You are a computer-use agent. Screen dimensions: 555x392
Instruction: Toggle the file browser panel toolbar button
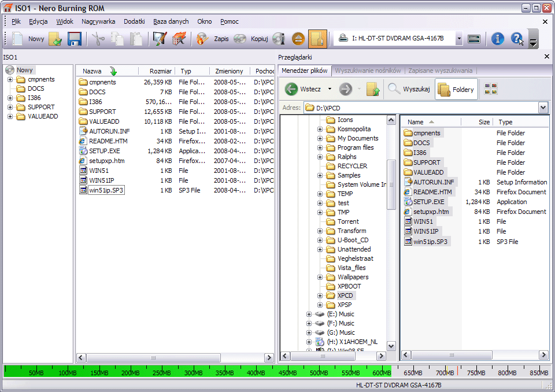tap(317, 39)
